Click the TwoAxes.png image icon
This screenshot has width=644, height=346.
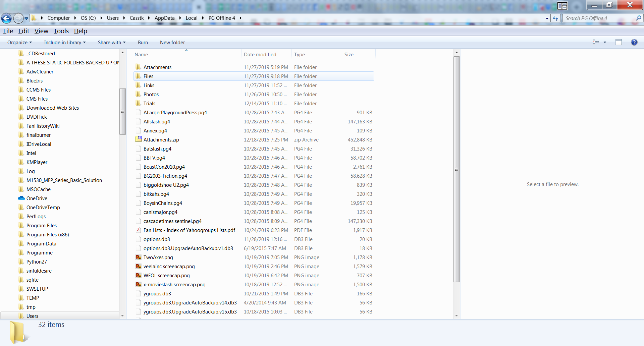[x=138, y=257]
